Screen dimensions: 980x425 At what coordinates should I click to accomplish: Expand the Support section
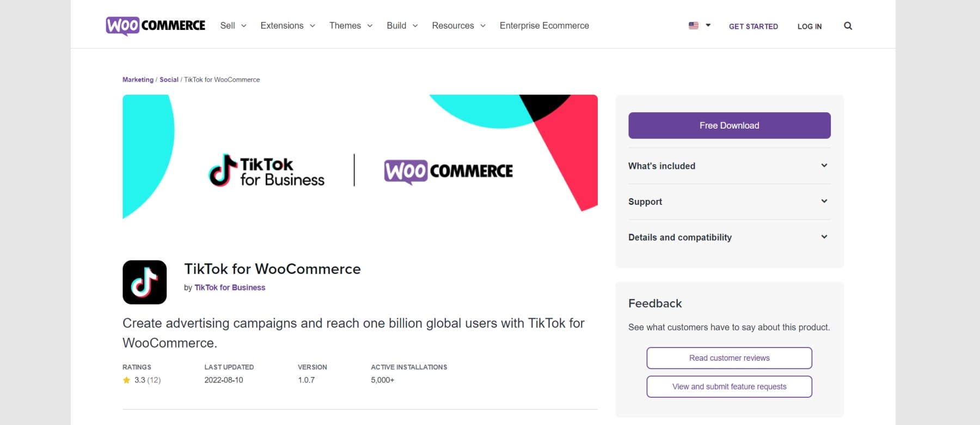coord(729,202)
